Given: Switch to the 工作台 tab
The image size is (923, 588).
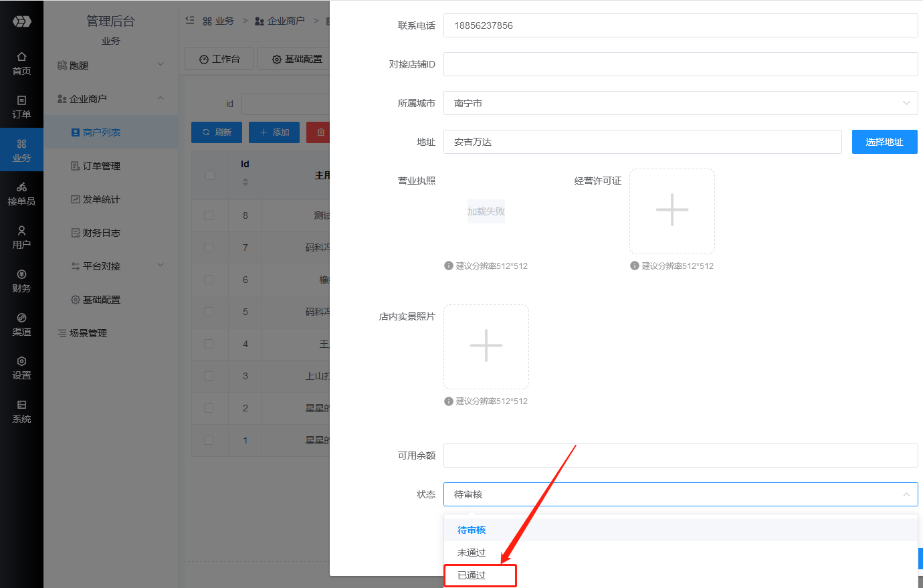Looking at the screenshot, I should [x=219, y=59].
